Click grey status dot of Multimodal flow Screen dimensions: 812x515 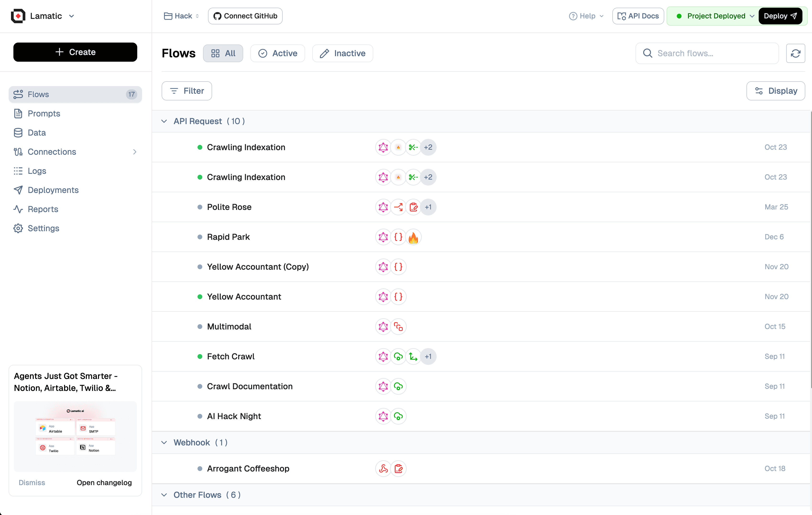pos(200,326)
